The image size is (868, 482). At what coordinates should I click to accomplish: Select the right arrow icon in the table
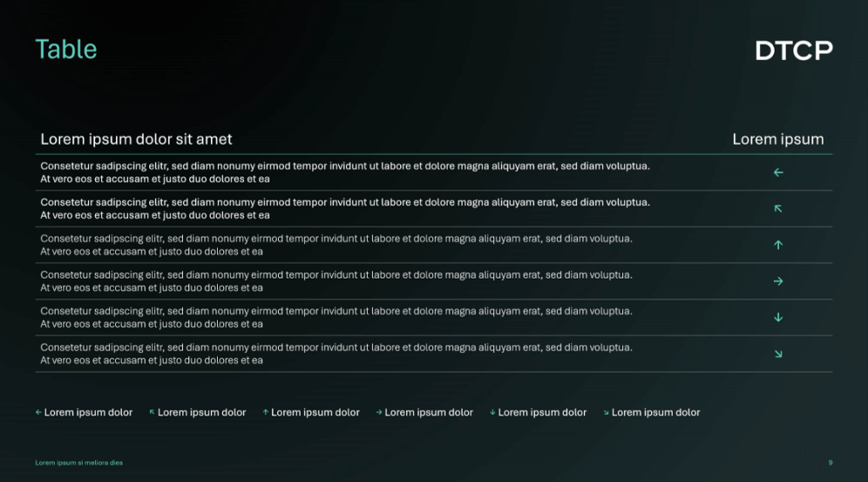coord(778,281)
